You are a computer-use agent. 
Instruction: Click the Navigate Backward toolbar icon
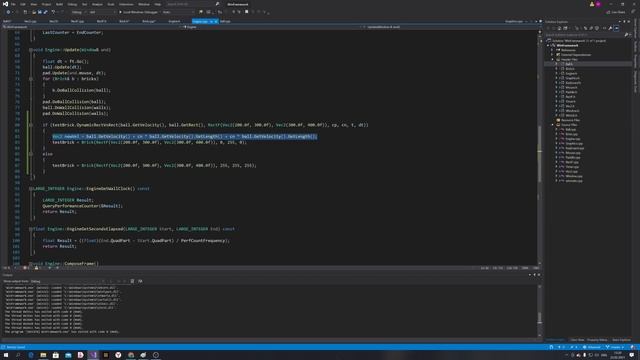point(8,12)
